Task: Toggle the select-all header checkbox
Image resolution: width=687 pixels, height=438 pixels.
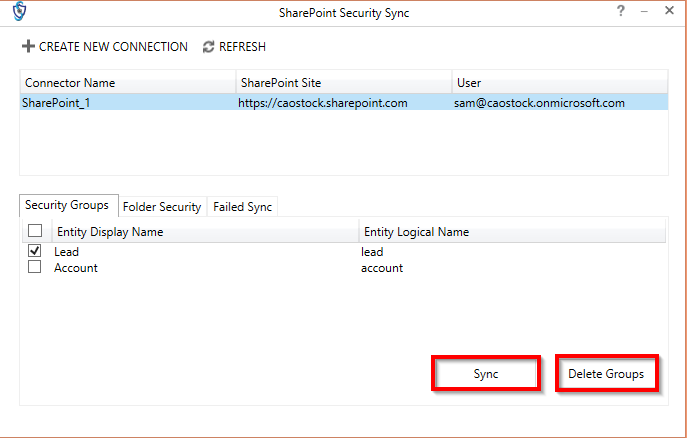Action: click(35, 230)
